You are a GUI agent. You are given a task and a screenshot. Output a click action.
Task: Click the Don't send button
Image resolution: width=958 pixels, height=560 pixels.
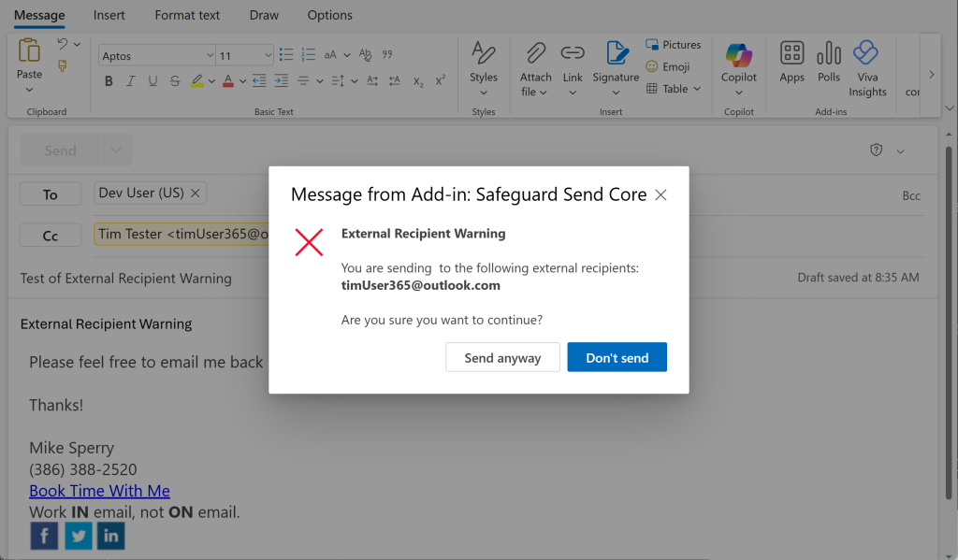pos(617,357)
